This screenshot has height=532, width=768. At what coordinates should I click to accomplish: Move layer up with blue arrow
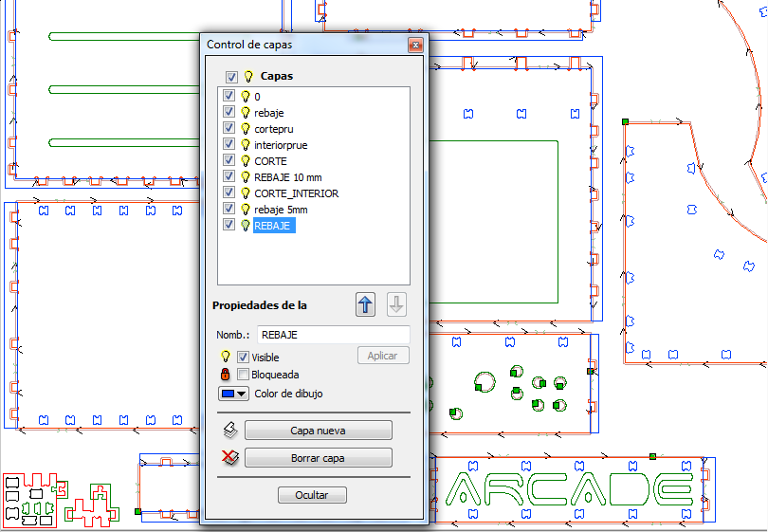click(x=365, y=304)
